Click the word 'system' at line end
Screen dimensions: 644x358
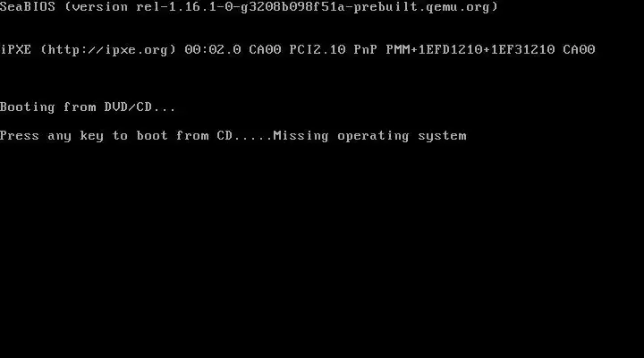(x=443, y=136)
